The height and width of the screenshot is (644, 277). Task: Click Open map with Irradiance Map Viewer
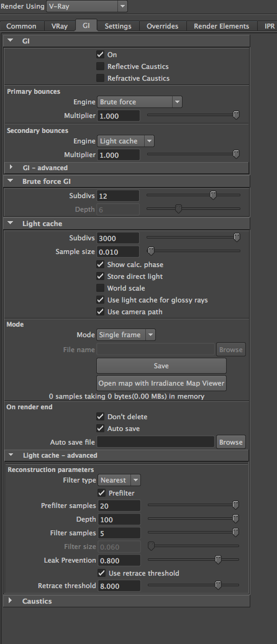pyautogui.click(x=161, y=383)
